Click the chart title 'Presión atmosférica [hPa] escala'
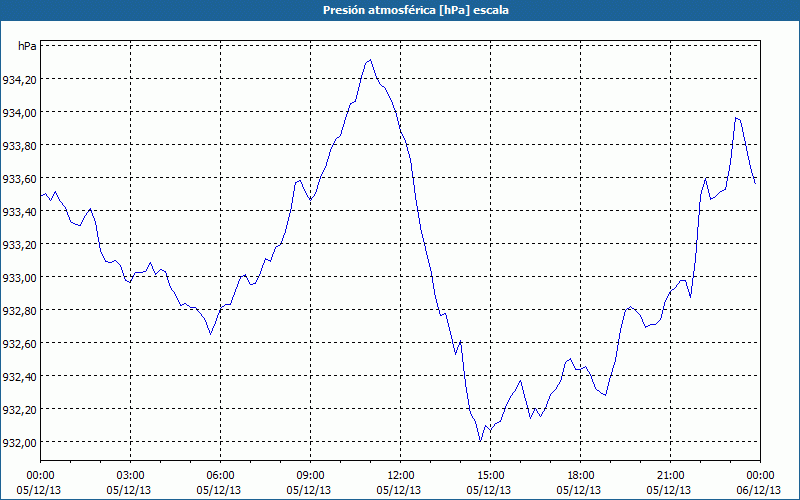This screenshot has width=800, height=500. (x=416, y=10)
